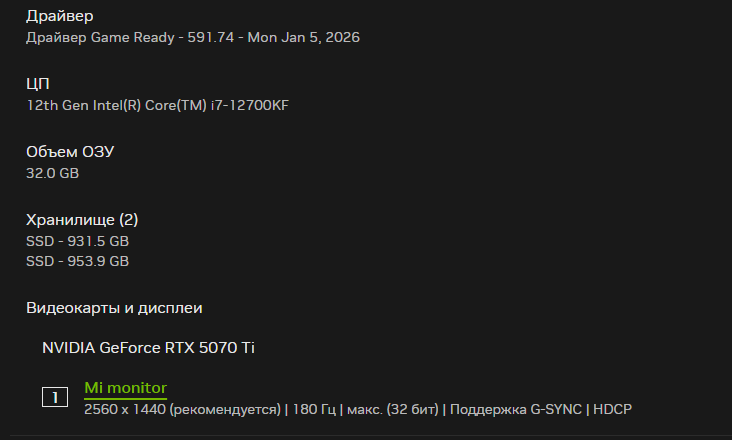Screen dimensions: 732x440
Task: Click the Хранилище (2) heading
Action: coord(82,220)
